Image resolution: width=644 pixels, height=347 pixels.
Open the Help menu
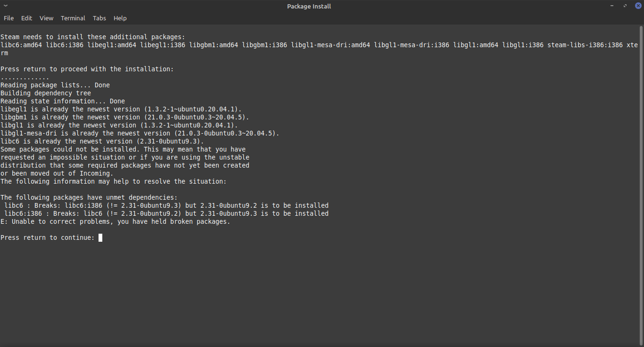[x=120, y=18]
